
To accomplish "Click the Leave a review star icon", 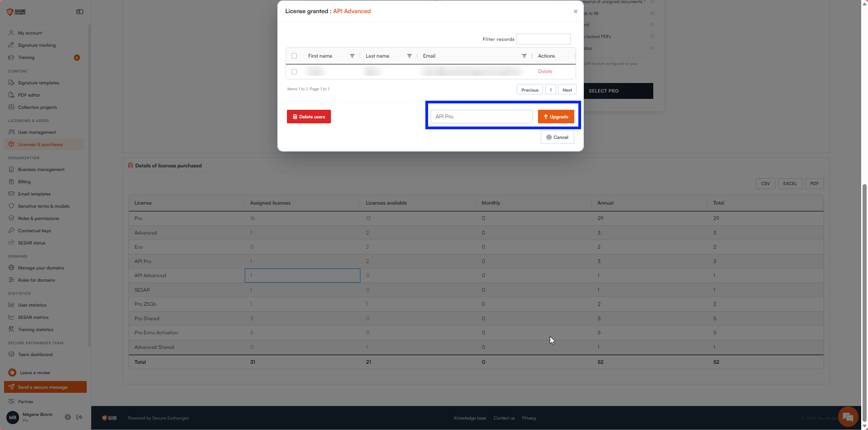I will [12, 372].
